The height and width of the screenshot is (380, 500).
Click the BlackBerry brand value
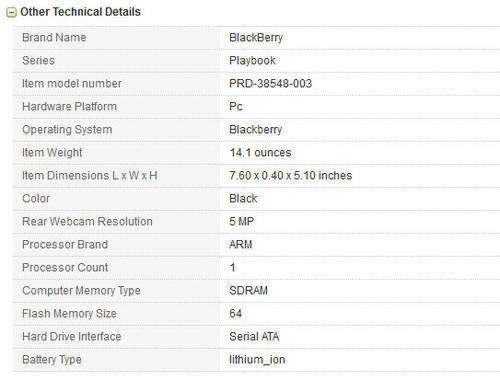[x=256, y=38]
